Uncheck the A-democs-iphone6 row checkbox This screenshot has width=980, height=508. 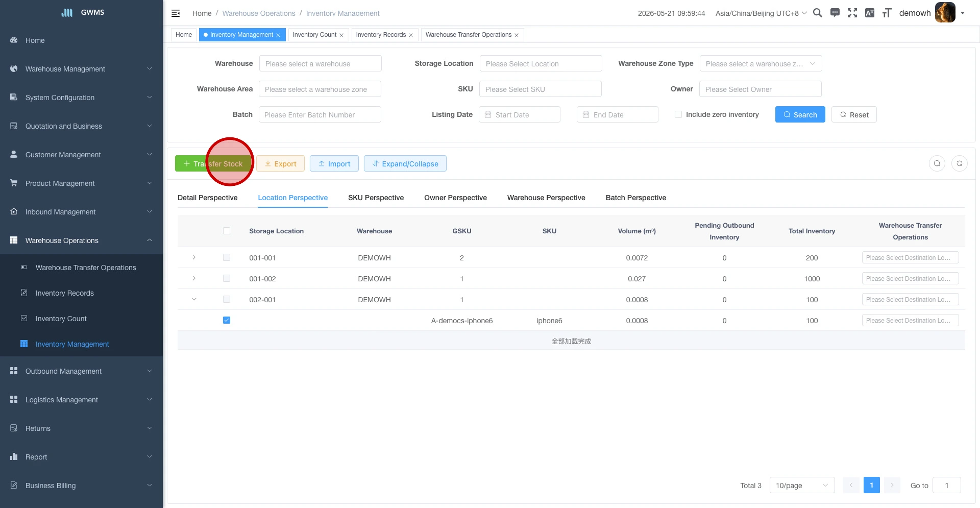pos(227,320)
